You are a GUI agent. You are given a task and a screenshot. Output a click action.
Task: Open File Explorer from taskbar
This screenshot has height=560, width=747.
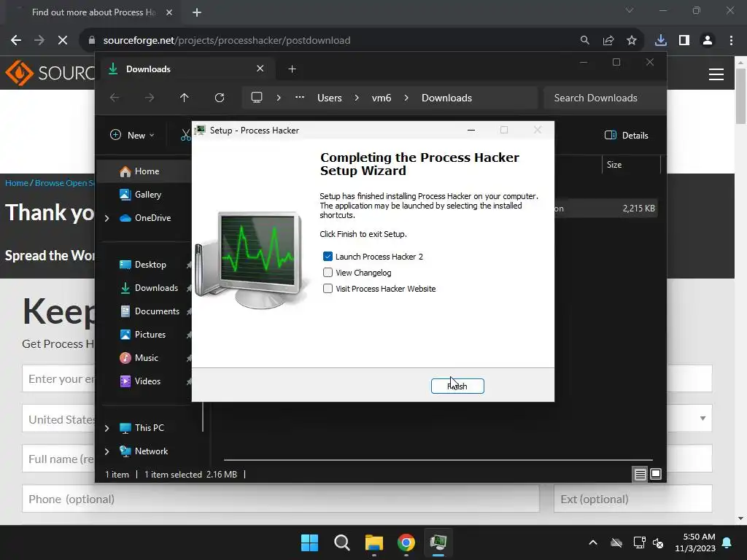374,542
